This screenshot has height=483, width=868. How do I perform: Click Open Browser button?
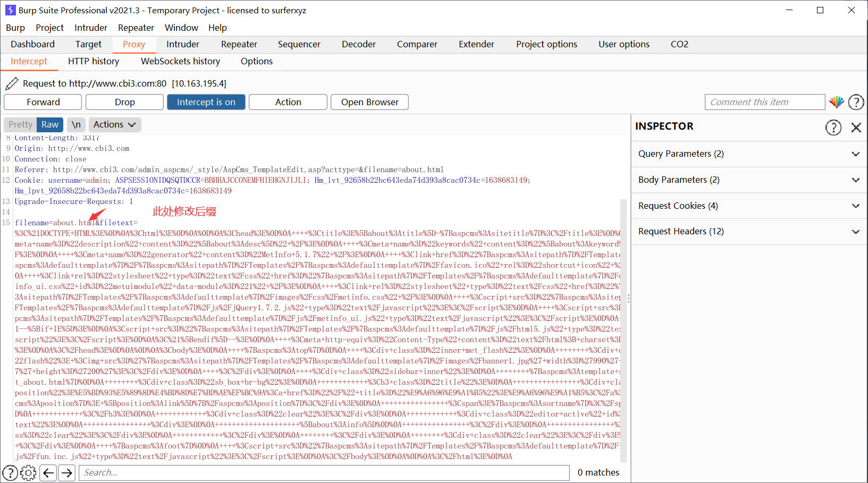pos(370,102)
